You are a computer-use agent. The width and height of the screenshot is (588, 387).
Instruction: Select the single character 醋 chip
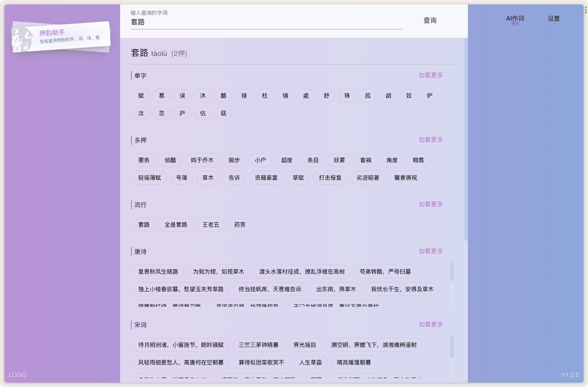(x=223, y=96)
